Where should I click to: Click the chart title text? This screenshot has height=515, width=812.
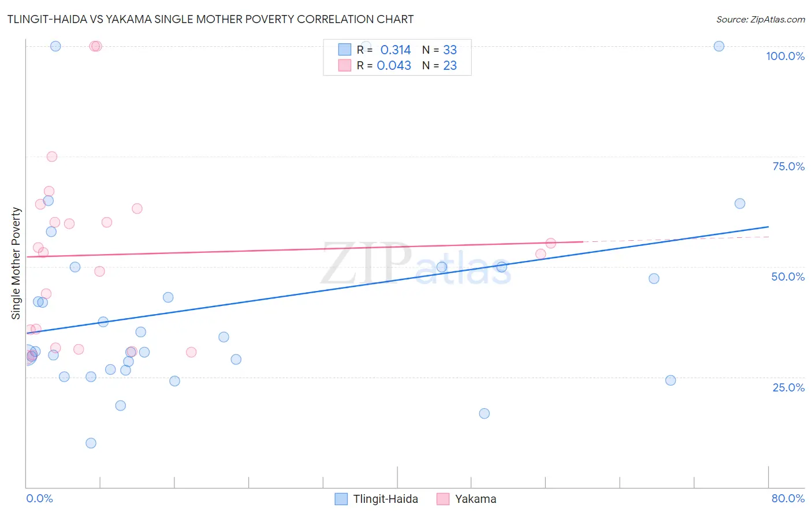210,19
